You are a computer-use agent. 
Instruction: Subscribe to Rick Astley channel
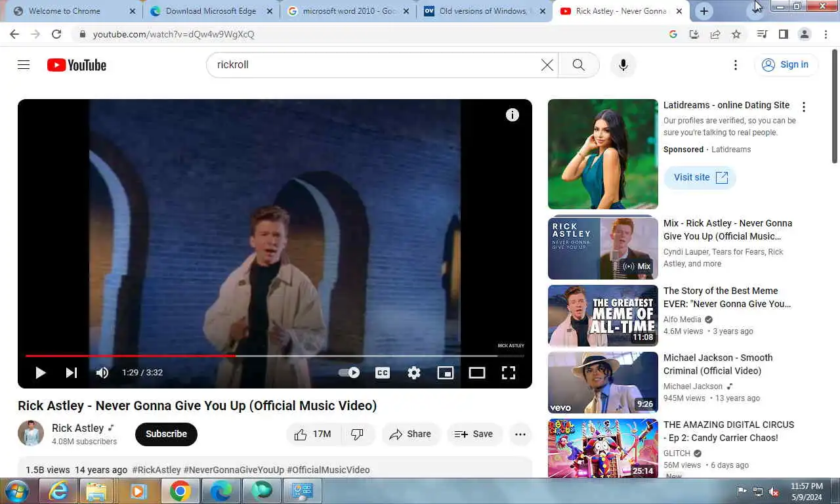[x=166, y=434]
